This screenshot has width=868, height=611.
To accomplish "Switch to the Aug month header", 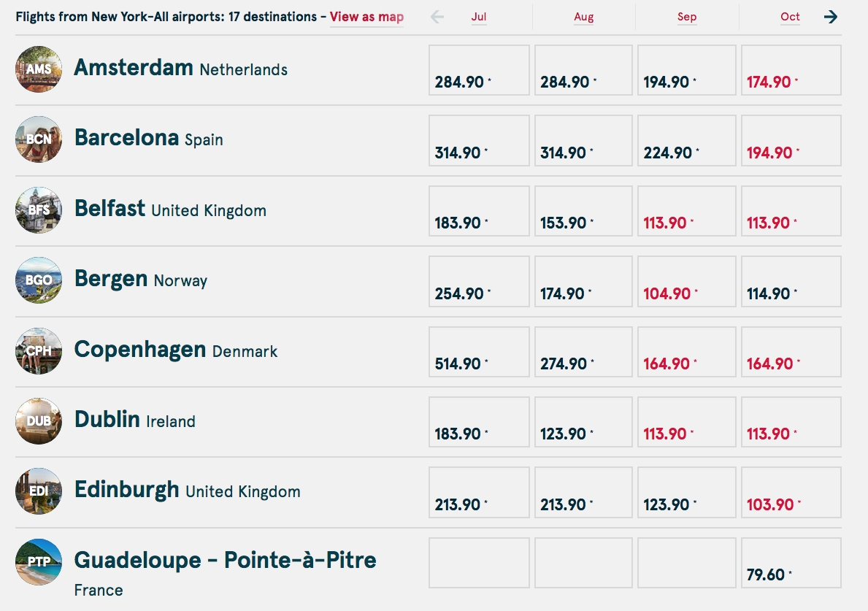I will pyautogui.click(x=583, y=17).
